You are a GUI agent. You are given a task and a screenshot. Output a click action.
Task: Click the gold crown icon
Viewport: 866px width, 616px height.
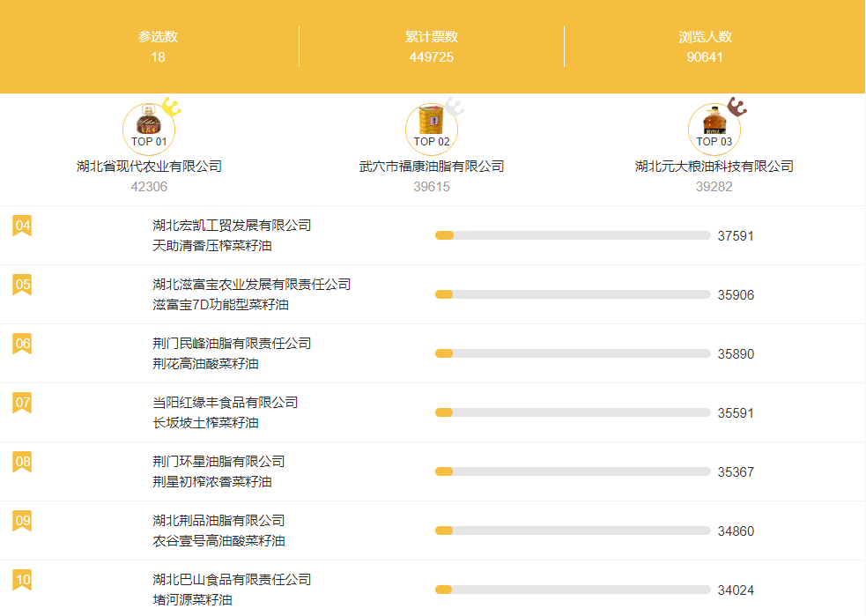tap(171, 108)
